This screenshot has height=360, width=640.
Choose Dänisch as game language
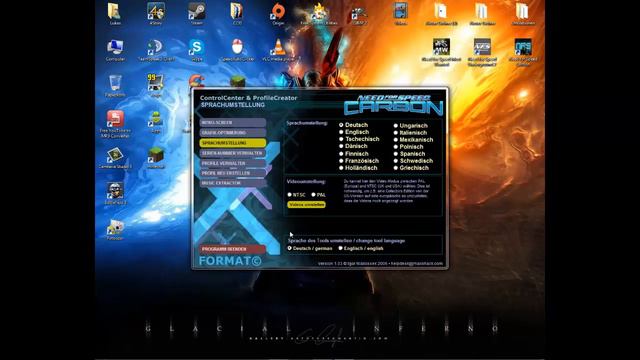[x=353, y=146]
